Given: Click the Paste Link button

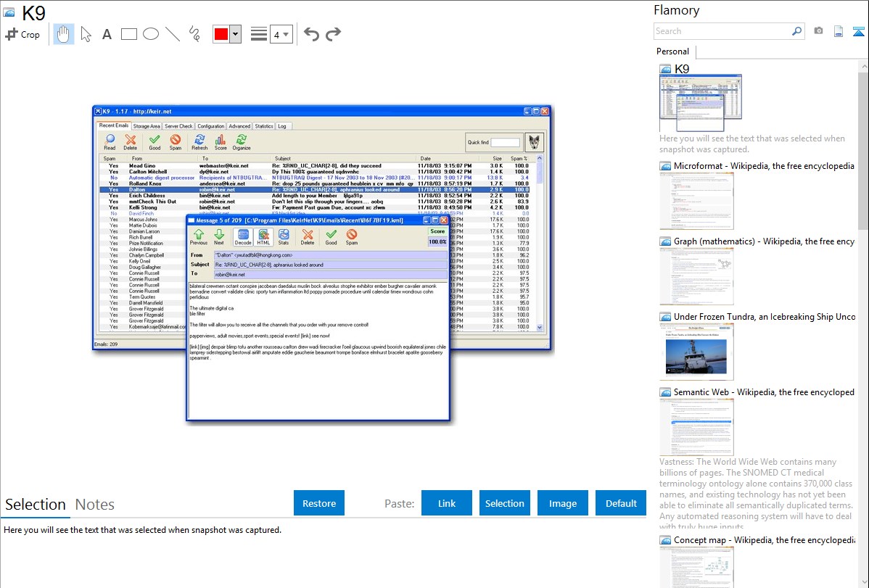Looking at the screenshot, I should click(x=447, y=503).
